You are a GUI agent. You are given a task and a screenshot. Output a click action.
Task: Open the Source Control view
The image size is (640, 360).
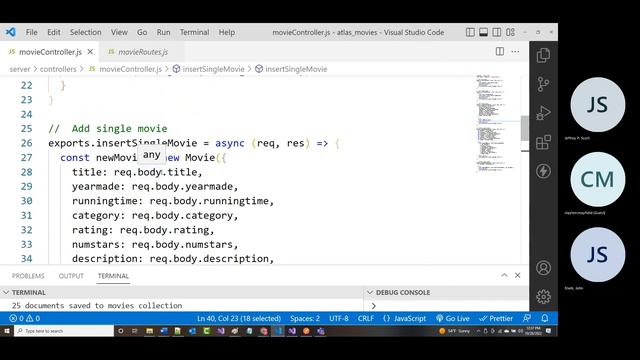coord(543,84)
